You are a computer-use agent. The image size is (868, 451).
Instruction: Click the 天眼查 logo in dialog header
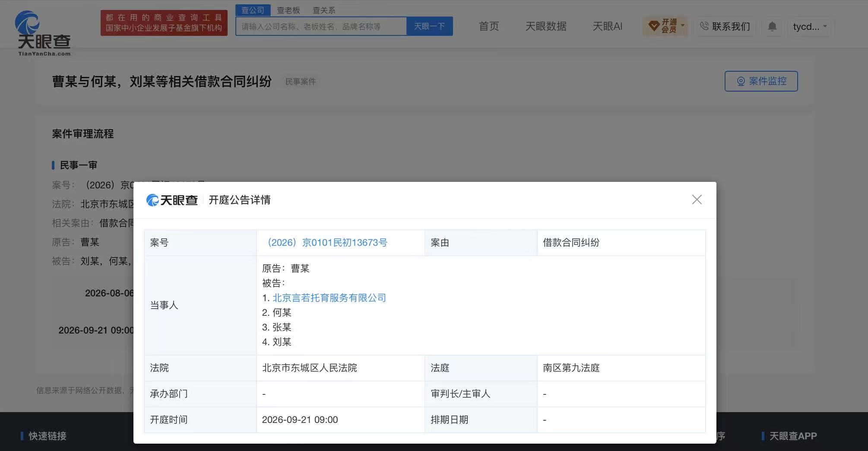click(x=172, y=200)
